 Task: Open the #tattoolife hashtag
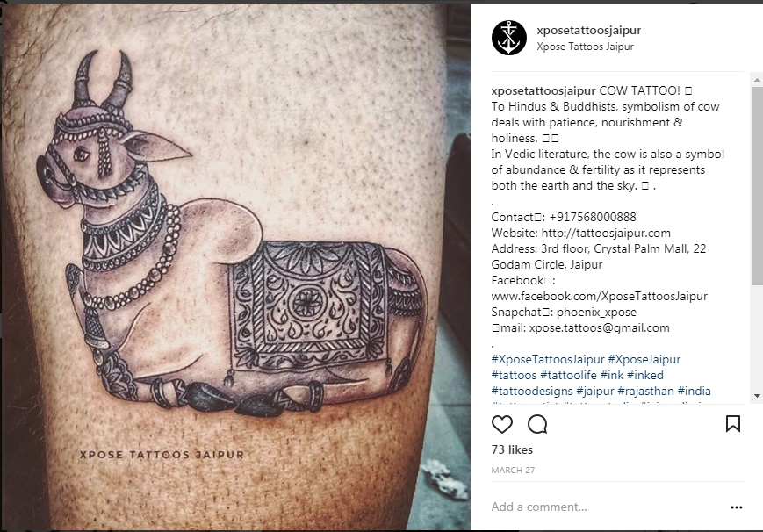click(x=568, y=375)
